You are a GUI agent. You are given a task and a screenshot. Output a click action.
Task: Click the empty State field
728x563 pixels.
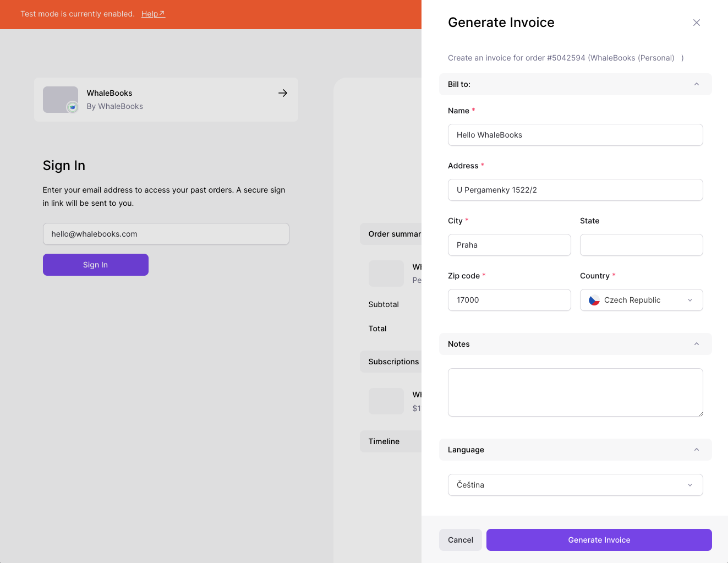coord(642,245)
